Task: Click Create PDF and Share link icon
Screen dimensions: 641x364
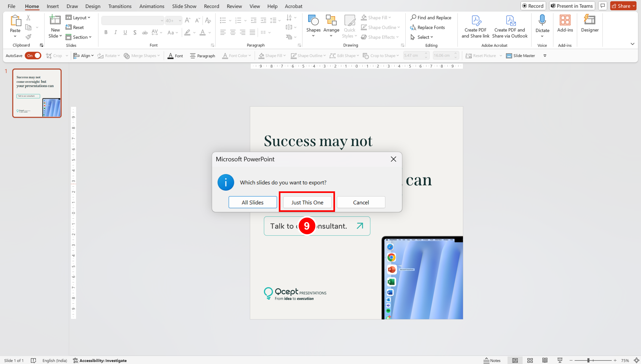Action: pos(475,21)
